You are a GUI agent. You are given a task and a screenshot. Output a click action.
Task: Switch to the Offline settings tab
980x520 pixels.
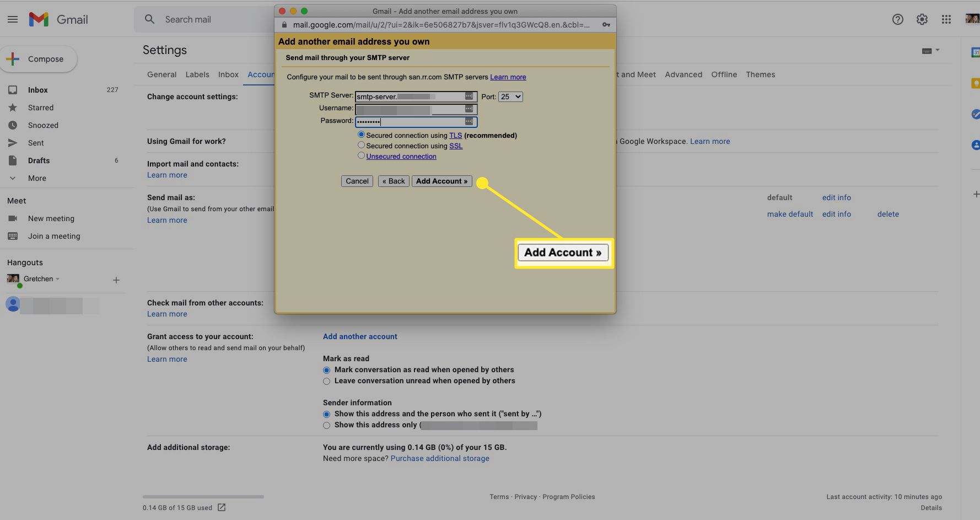point(724,74)
